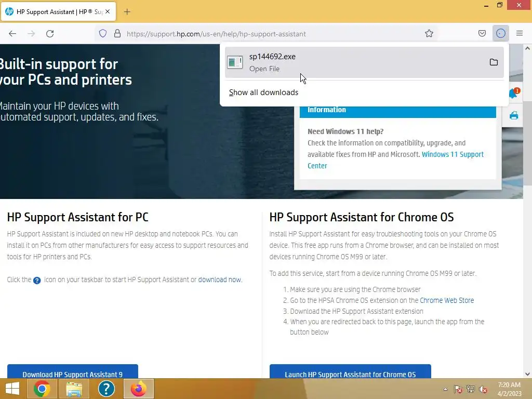Image resolution: width=532 pixels, height=399 pixels.
Task: Open Action Center flag icon in the tray
Action: (458, 389)
